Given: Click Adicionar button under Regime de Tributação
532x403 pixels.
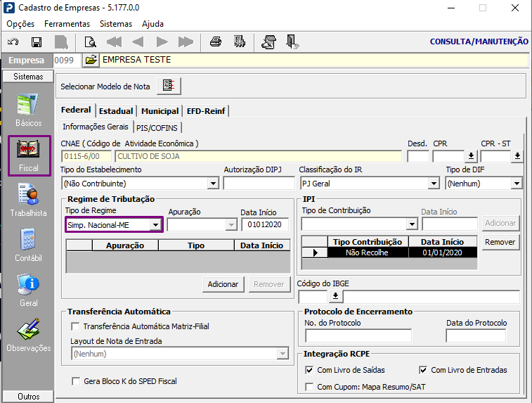Looking at the screenshot, I should [223, 284].
